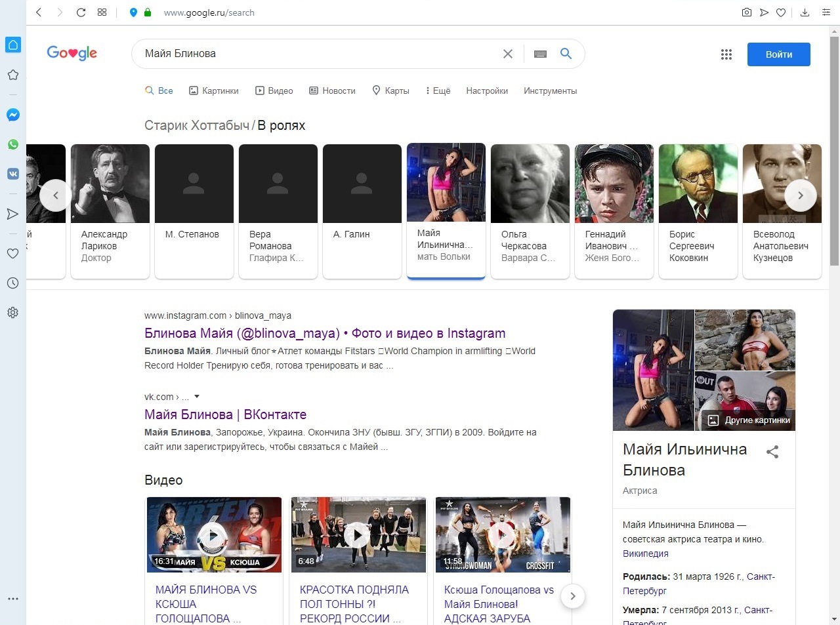Click the blue location pin icon in address bar

pyautogui.click(x=133, y=12)
